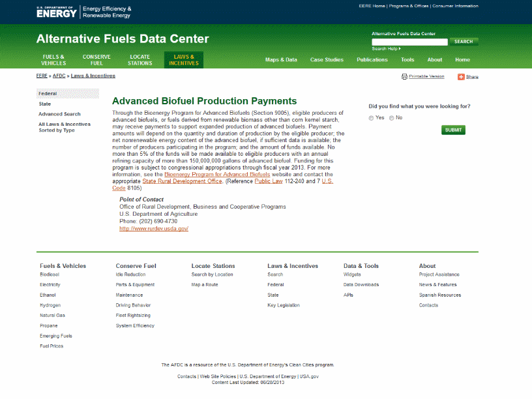The image size is (532, 399).
Task: Click Key Legislation footer link
Action: tap(284, 305)
